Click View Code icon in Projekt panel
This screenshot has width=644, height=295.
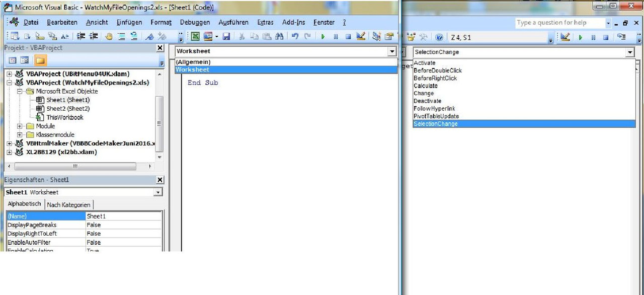pyautogui.click(x=13, y=60)
